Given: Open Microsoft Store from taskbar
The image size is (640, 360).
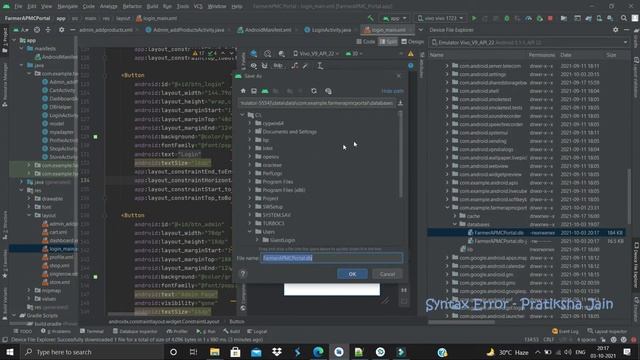Looking at the screenshot, I should pyautogui.click(x=236, y=352).
